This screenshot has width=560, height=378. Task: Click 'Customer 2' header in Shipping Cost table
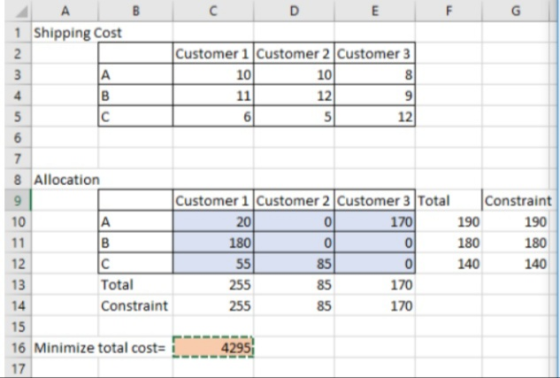[294, 54]
